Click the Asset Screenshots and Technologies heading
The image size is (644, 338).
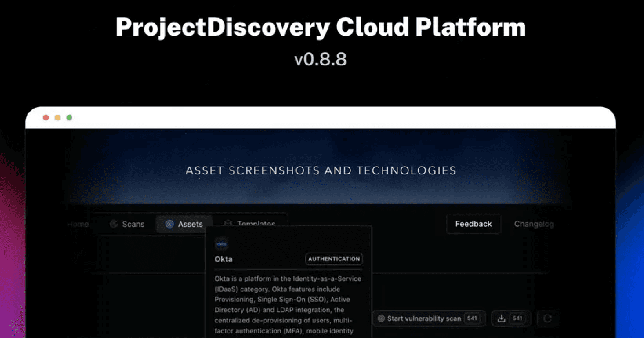321,171
